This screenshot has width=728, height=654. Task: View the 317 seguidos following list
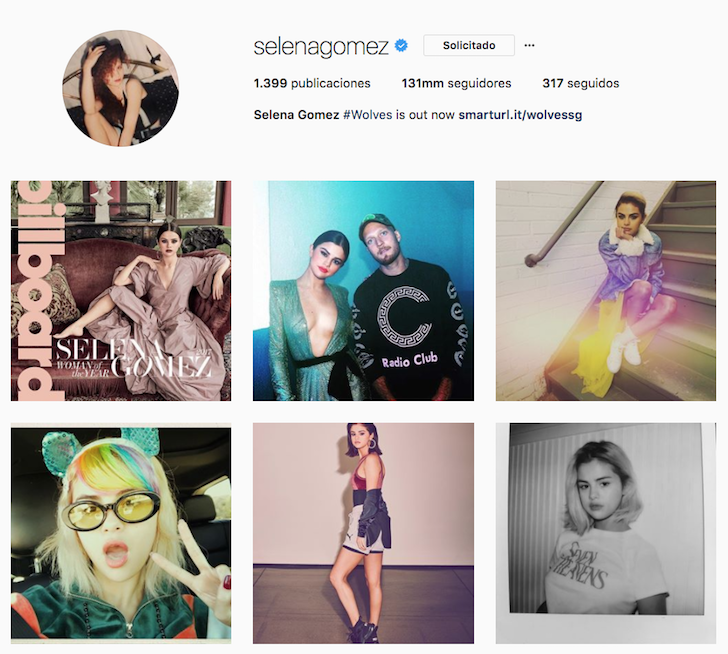(581, 84)
